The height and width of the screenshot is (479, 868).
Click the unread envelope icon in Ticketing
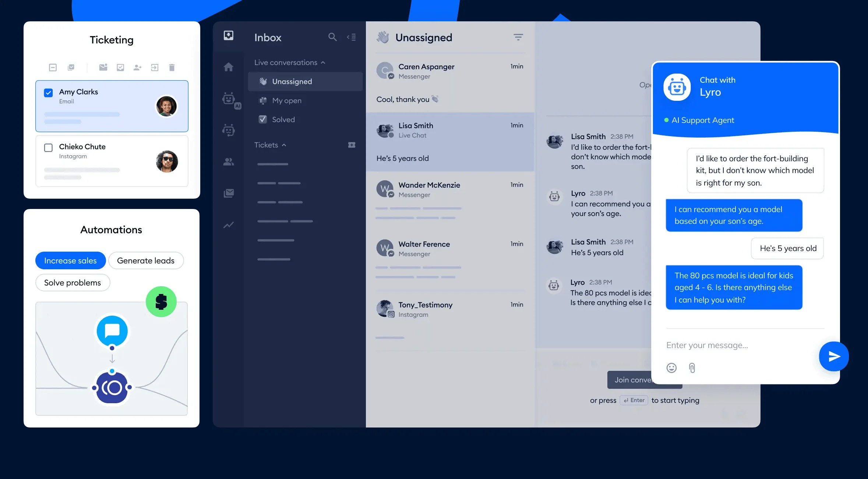(x=103, y=67)
